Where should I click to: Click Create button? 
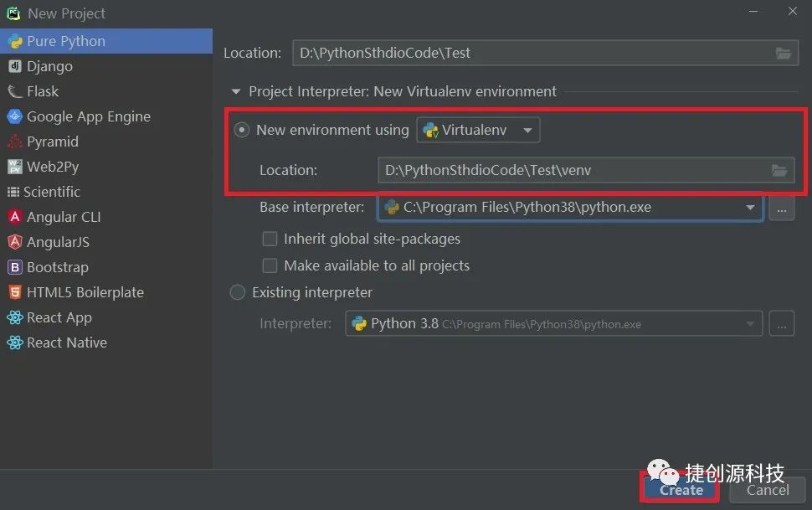pos(681,490)
